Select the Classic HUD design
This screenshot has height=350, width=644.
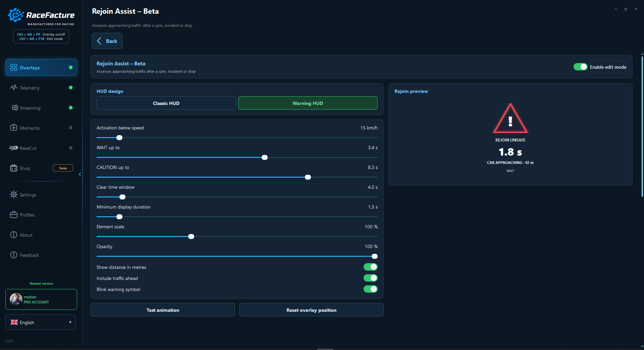[x=166, y=103]
